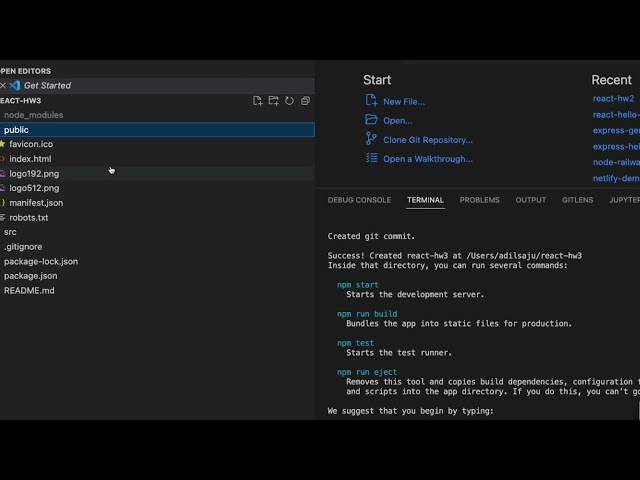Image resolution: width=640 pixels, height=480 pixels.
Task: Click Open a Walkthrough... link
Action: pos(428,159)
